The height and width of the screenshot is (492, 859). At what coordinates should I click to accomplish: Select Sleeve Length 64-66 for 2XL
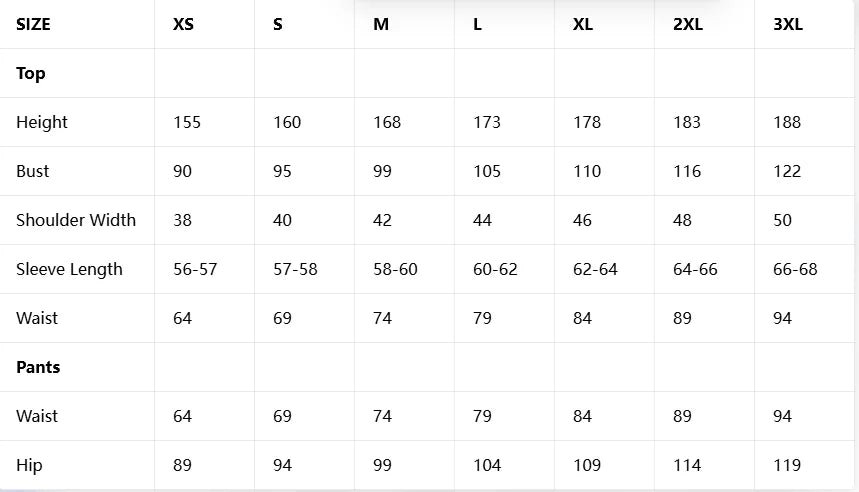coord(695,269)
